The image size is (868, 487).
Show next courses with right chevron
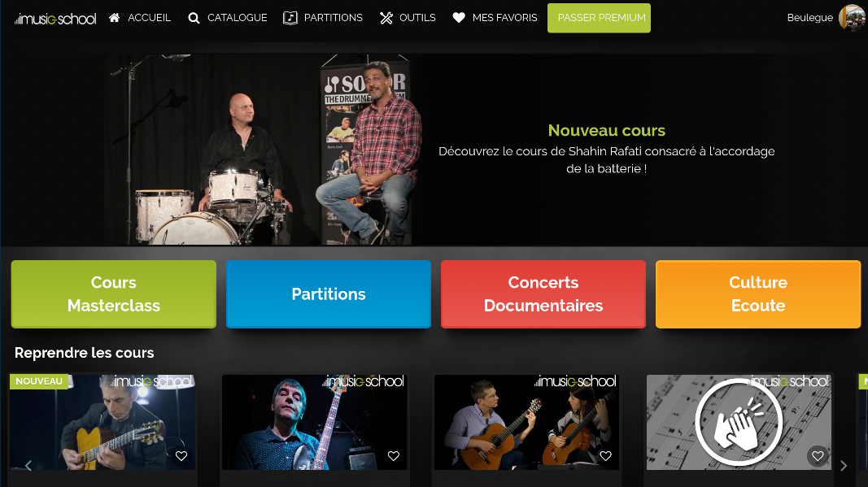click(x=843, y=466)
